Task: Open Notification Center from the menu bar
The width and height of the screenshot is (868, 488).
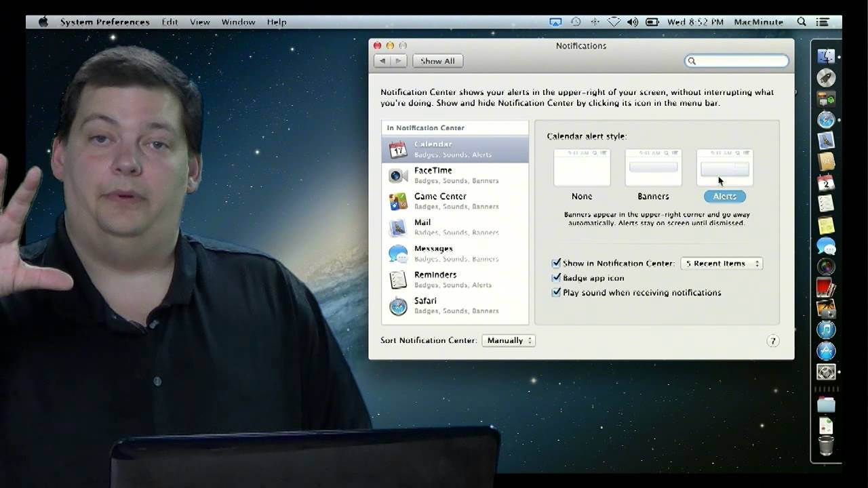Action: (x=823, y=22)
